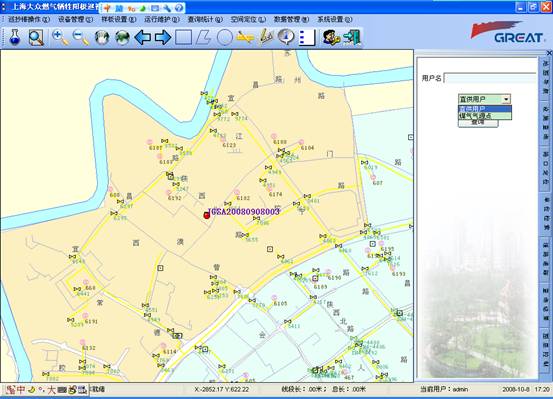
Task: Click the info identify speech-bubble icon
Action: click(286, 37)
